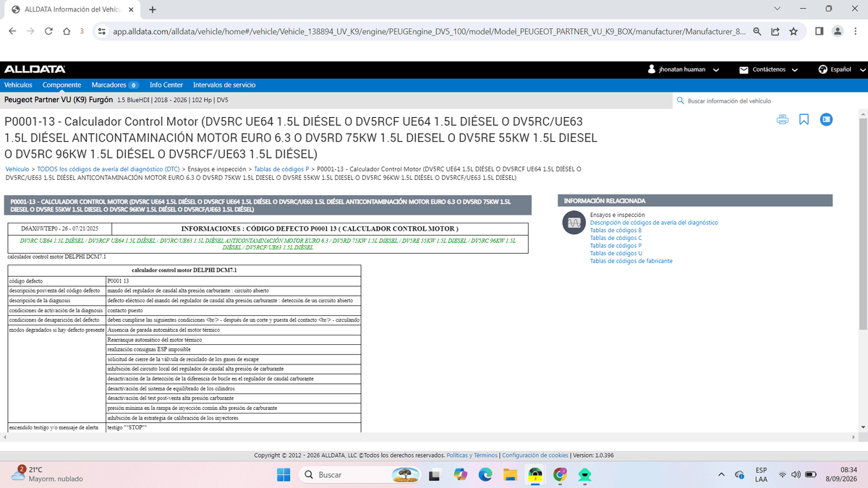868x488 pixels.
Task: Open Chrome tab search chevron
Action: pos(776,9)
